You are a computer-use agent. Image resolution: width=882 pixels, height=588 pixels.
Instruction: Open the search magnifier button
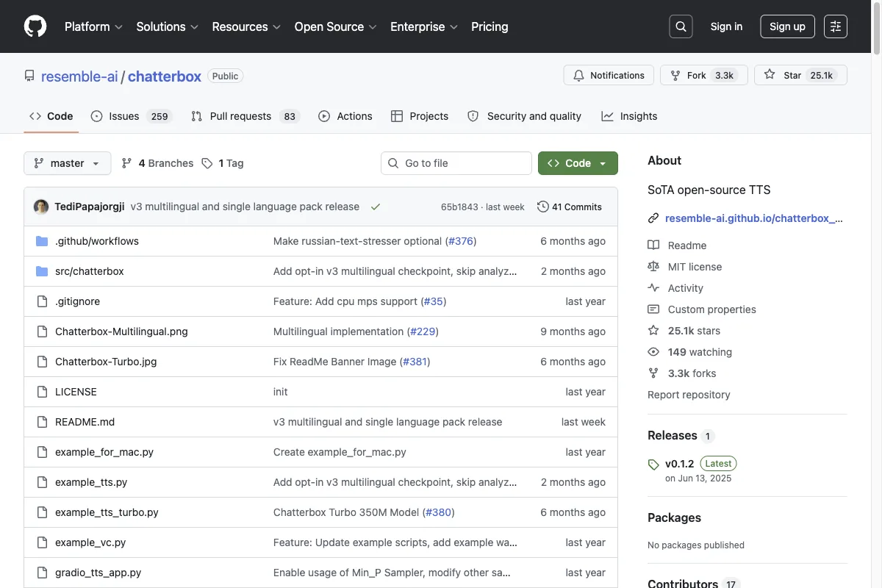coord(681,26)
